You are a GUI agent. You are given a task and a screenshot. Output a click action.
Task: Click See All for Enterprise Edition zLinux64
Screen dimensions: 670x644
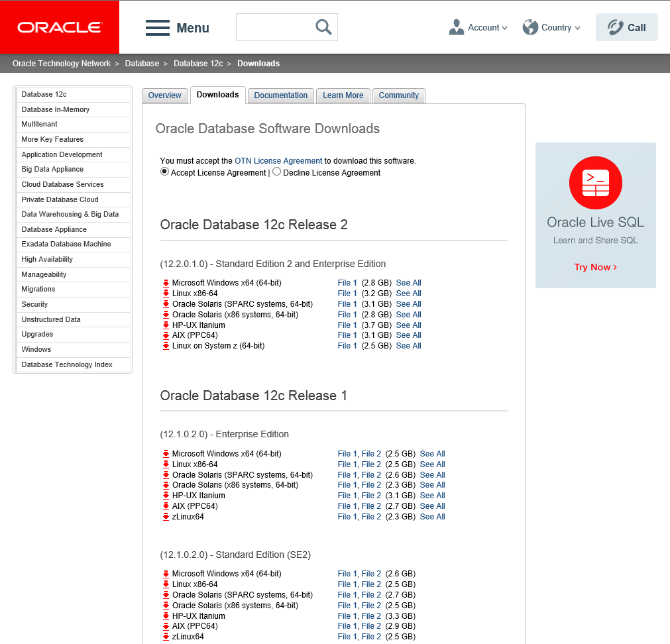(x=433, y=517)
